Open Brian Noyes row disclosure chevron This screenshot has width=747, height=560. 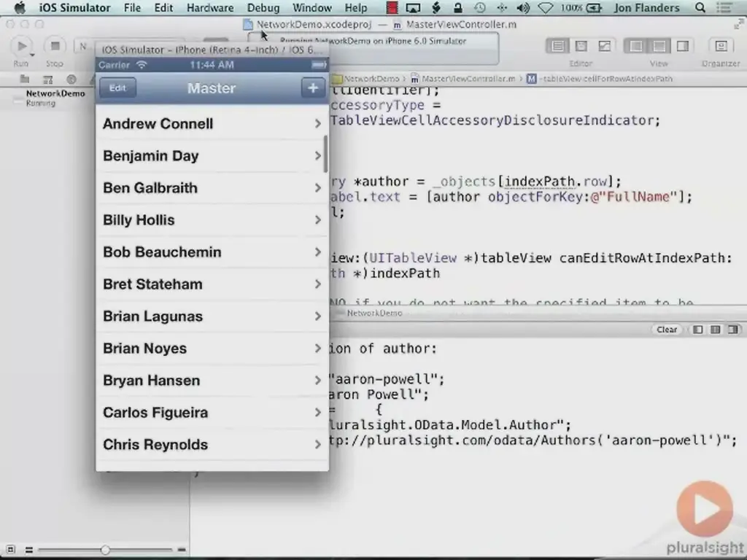coord(318,348)
